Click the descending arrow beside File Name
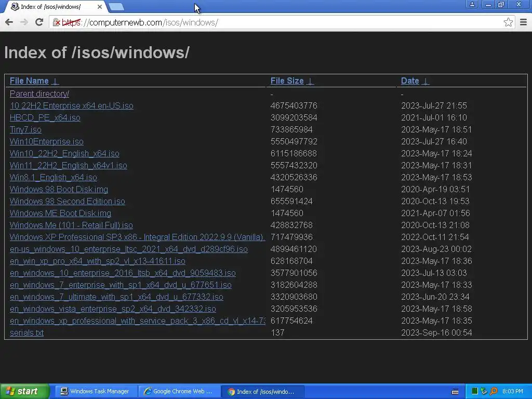The width and height of the screenshot is (532, 399). click(x=55, y=81)
